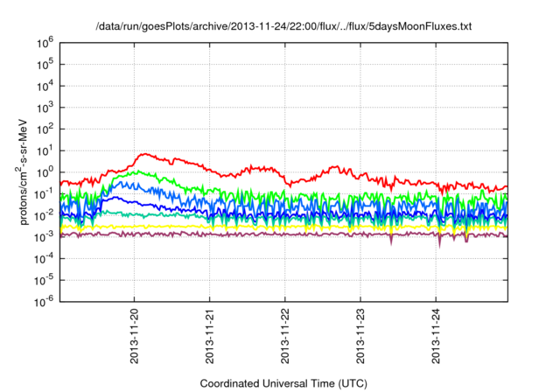560x392 pixels.
Task: Click the 10^4 y-axis tick label
Action: click(x=45, y=86)
